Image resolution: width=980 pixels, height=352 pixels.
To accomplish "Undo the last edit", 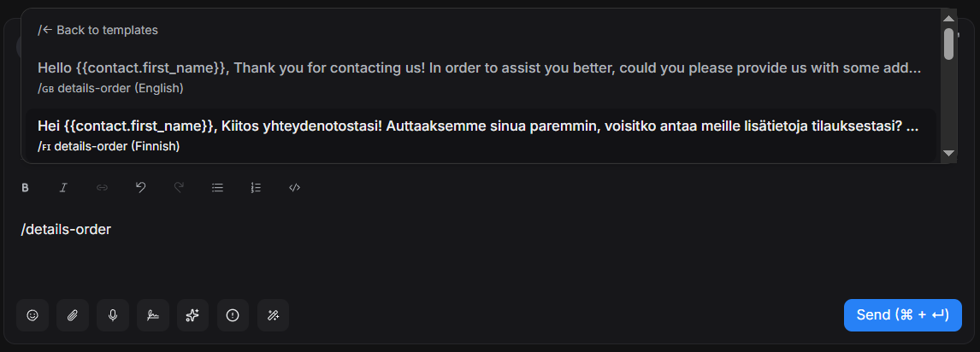I will pyautogui.click(x=140, y=187).
